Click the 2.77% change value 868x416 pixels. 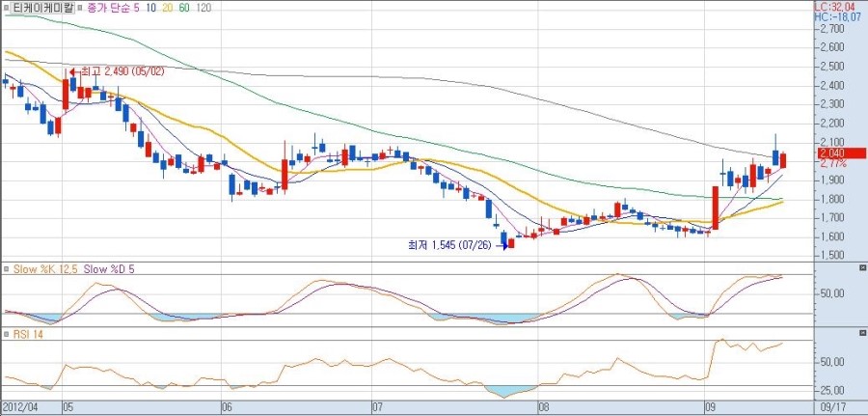point(833,163)
